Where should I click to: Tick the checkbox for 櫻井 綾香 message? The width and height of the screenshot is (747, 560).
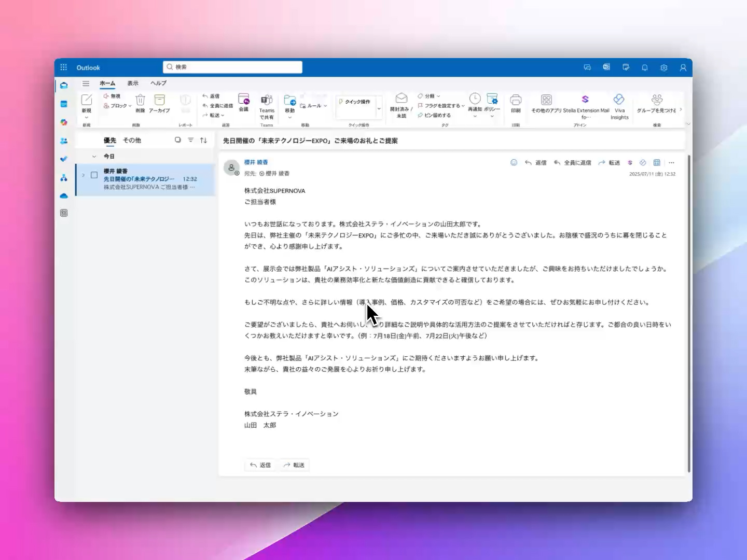coord(94,175)
